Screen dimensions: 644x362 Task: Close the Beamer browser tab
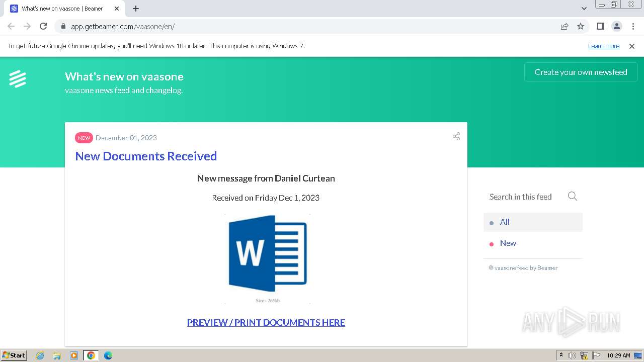116,9
